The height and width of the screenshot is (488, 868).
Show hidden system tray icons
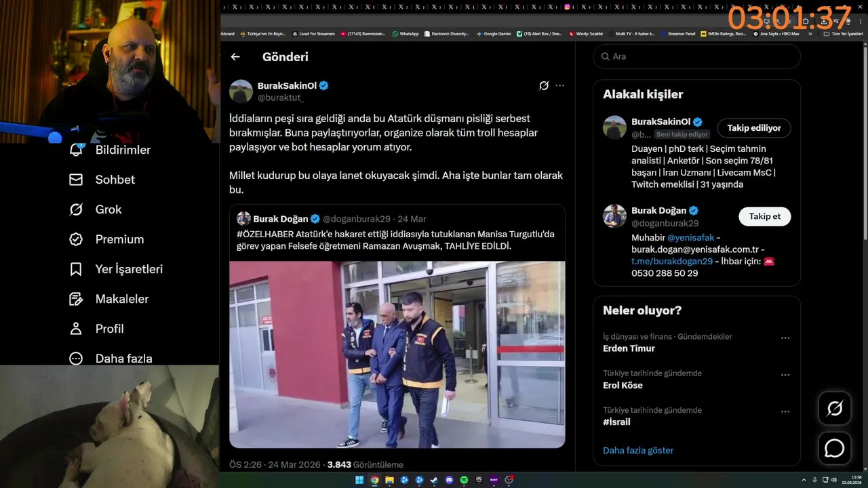point(804,480)
